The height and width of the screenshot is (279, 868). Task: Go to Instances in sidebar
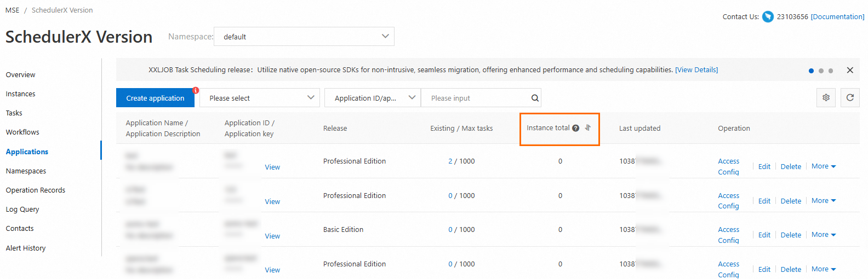tap(21, 94)
